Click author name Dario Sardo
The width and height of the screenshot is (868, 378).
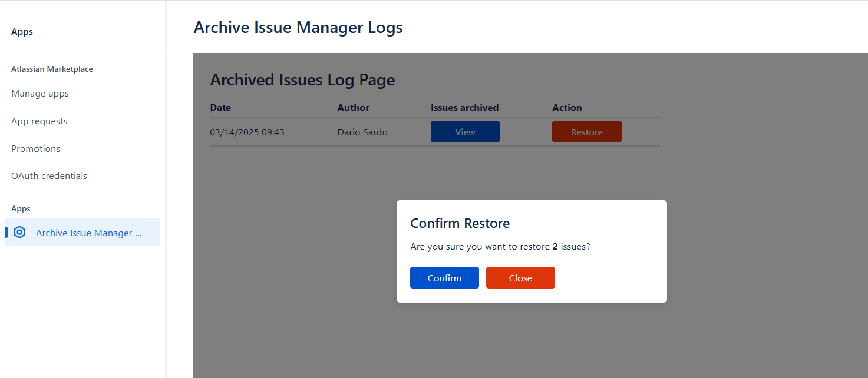[362, 132]
